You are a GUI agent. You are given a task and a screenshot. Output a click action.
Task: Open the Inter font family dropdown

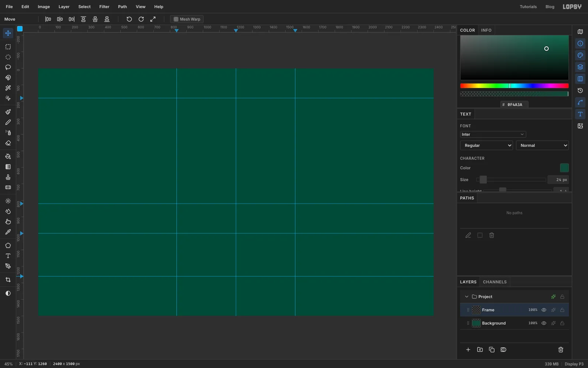(493, 134)
